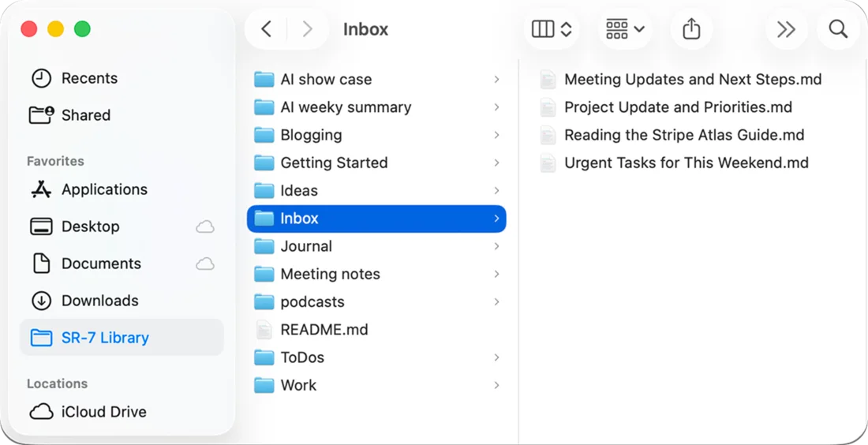Show more toolbar items via double chevron
Image resolution: width=868 pixels, height=445 pixels.
pyautogui.click(x=786, y=28)
